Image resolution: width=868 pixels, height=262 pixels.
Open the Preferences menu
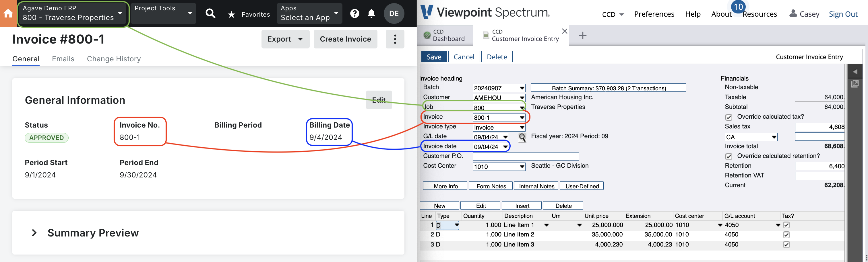coord(654,14)
